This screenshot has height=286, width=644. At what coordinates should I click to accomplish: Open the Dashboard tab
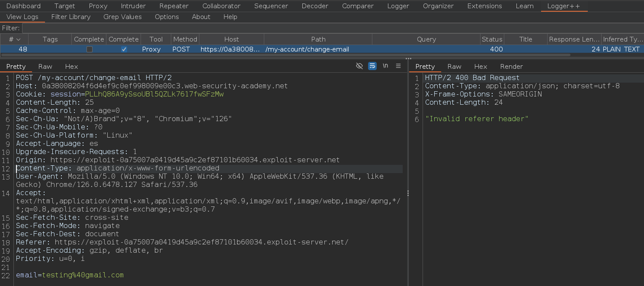tap(23, 6)
